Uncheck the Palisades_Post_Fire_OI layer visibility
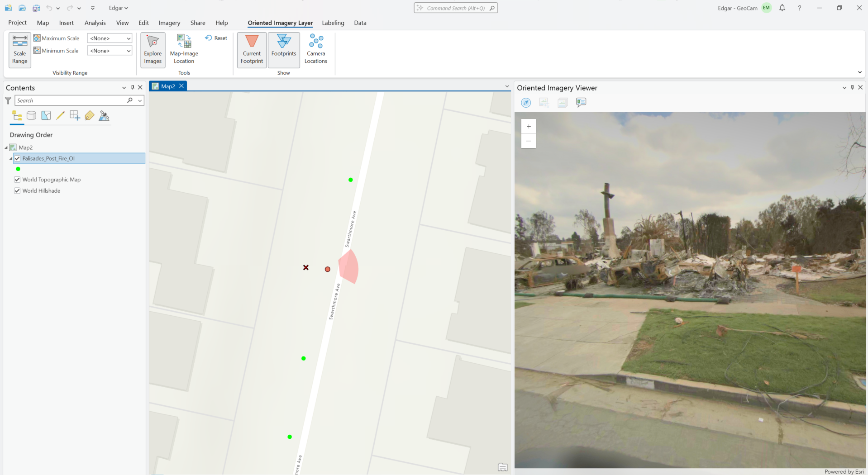Screen dimensions: 868x475 tap(17, 158)
